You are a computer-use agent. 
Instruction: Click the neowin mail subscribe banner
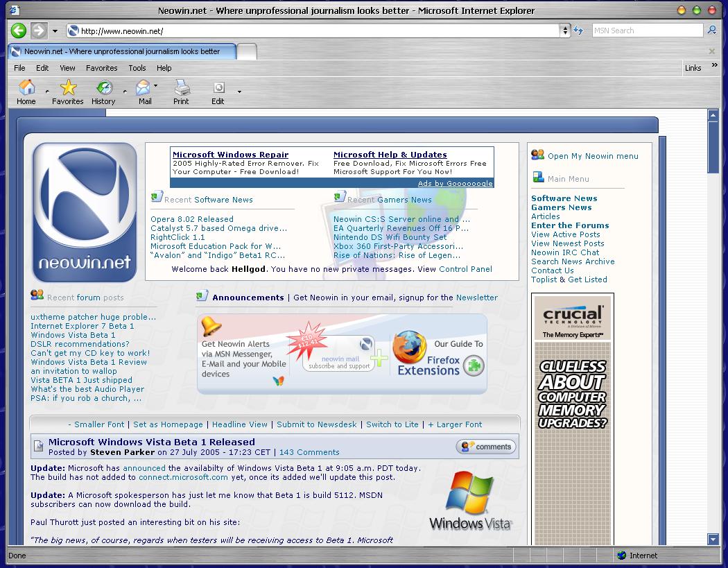(339, 354)
